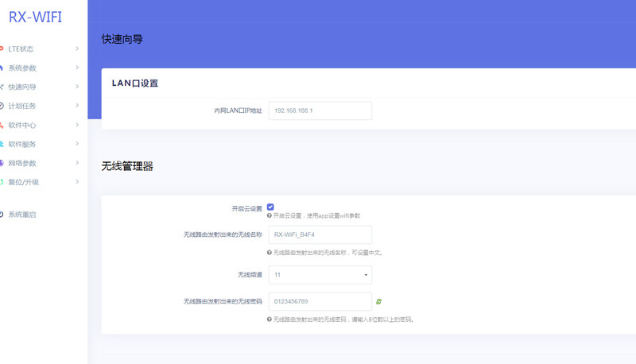The height and width of the screenshot is (364, 636).
Task: Click the green refresh icon beside wireless password
Action: 378,301
